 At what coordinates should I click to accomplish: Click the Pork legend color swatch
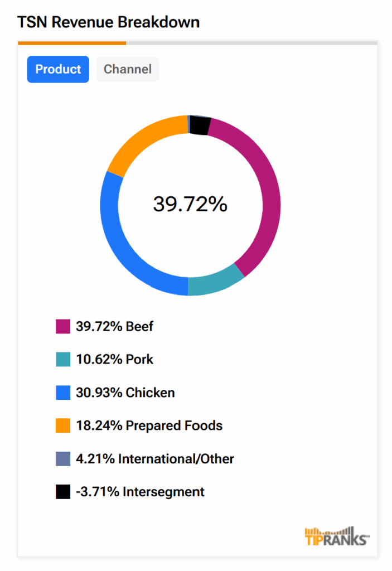pyautogui.click(x=63, y=360)
